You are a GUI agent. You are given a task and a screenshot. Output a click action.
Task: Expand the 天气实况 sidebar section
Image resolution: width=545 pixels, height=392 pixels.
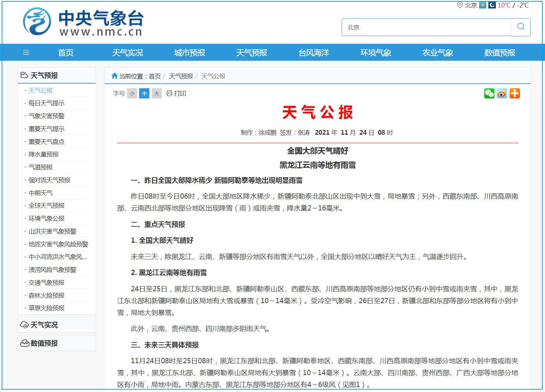[44, 325]
